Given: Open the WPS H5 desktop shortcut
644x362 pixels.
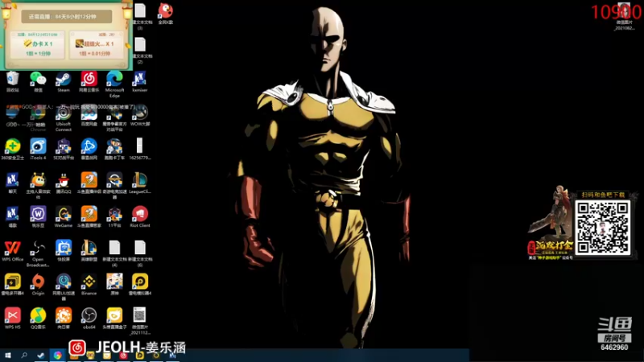Looking at the screenshot, I should (13, 318).
